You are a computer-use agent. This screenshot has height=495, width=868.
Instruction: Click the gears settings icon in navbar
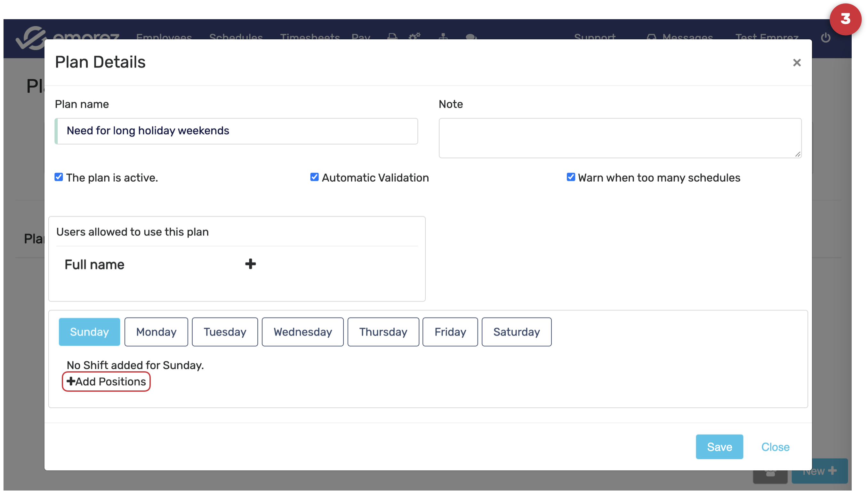tap(414, 36)
